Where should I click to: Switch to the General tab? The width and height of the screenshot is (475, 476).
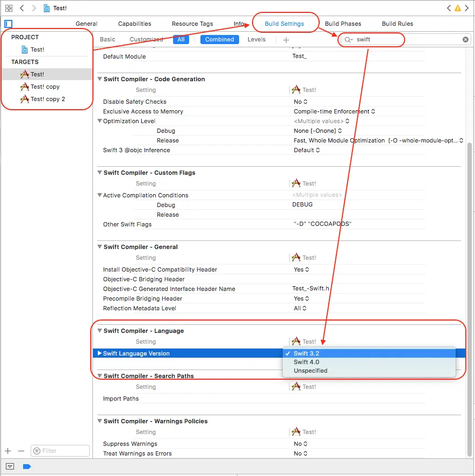click(87, 24)
